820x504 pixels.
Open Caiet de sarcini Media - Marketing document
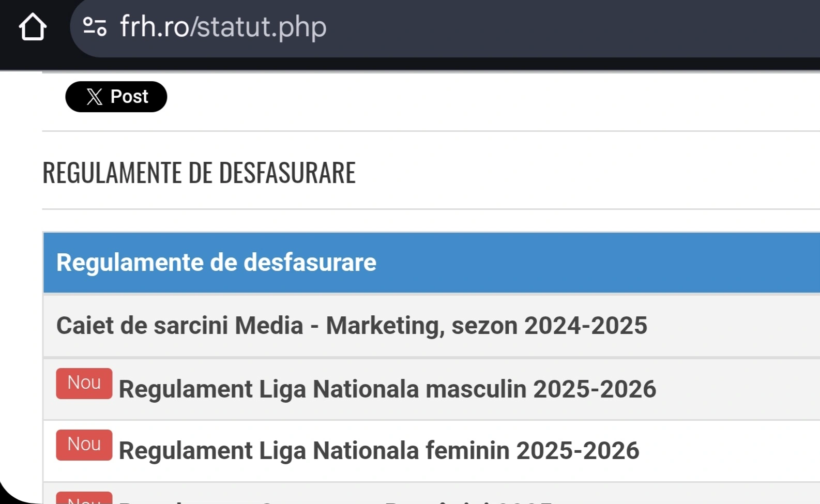[x=352, y=326]
